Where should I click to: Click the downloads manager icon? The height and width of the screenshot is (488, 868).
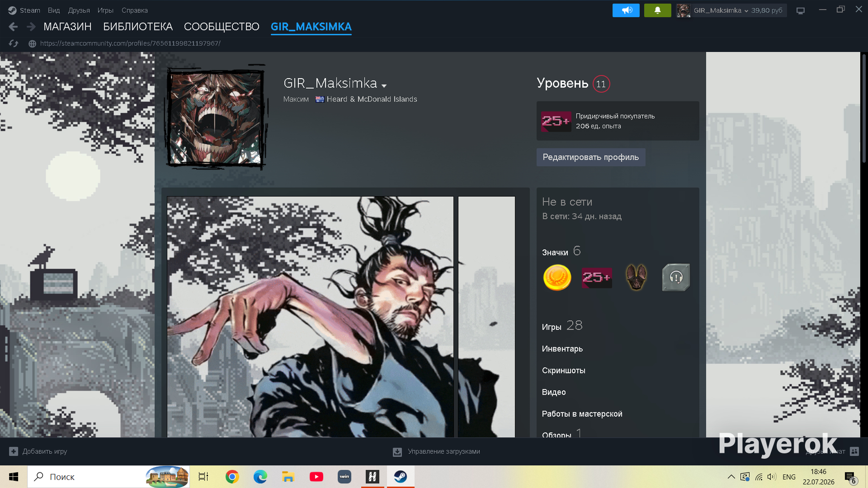(x=397, y=452)
